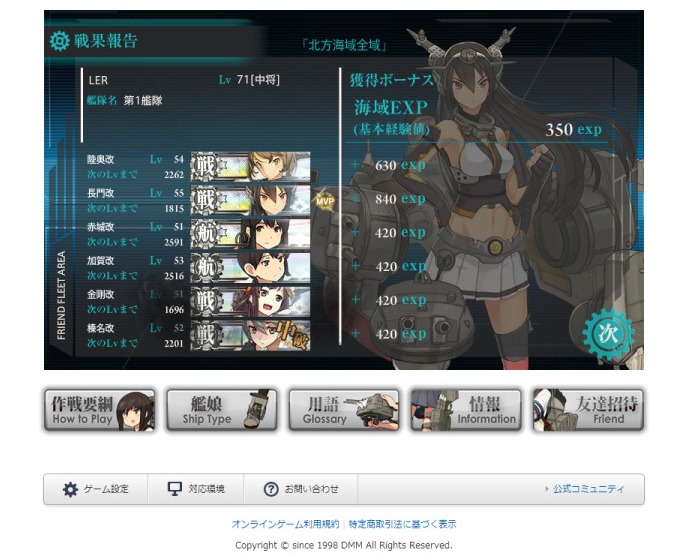Click 長門改 ship card banner
This screenshot has height=560, width=691.
pos(250,200)
